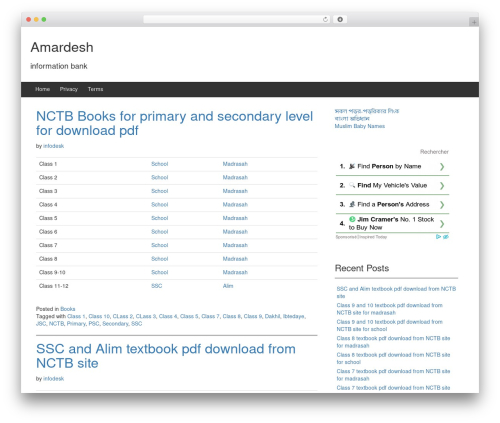Image resolution: width=500 pixels, height=423 pixels.
Task: Open recent post Class 7 textbook for madrasah
Action: click(393, 375)
